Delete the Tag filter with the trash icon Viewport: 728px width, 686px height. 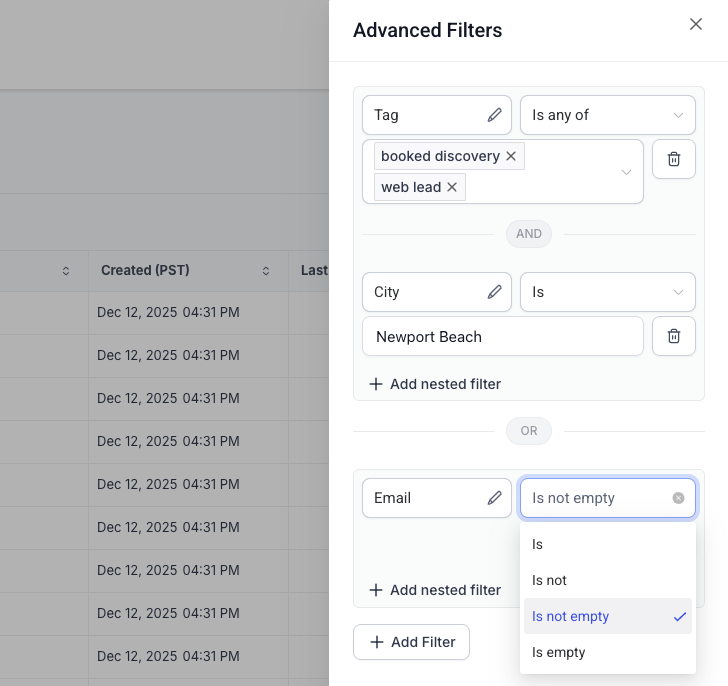point(674,159)
